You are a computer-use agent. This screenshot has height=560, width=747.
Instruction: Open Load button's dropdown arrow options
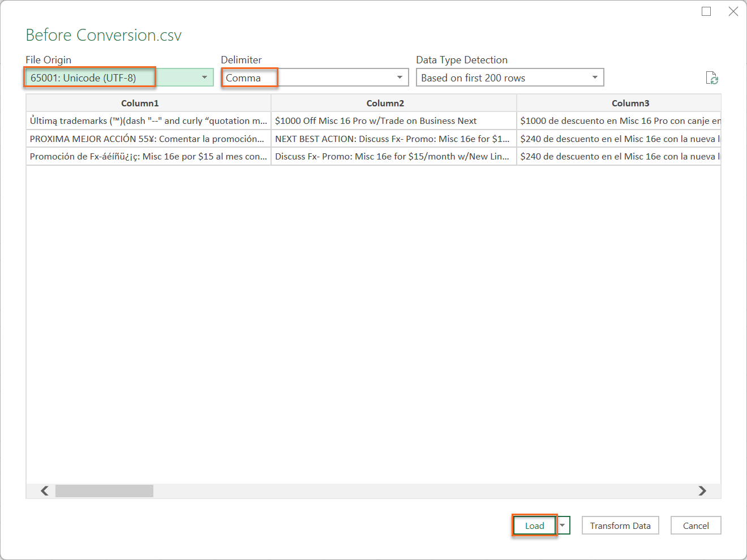[x=563, y=525]
